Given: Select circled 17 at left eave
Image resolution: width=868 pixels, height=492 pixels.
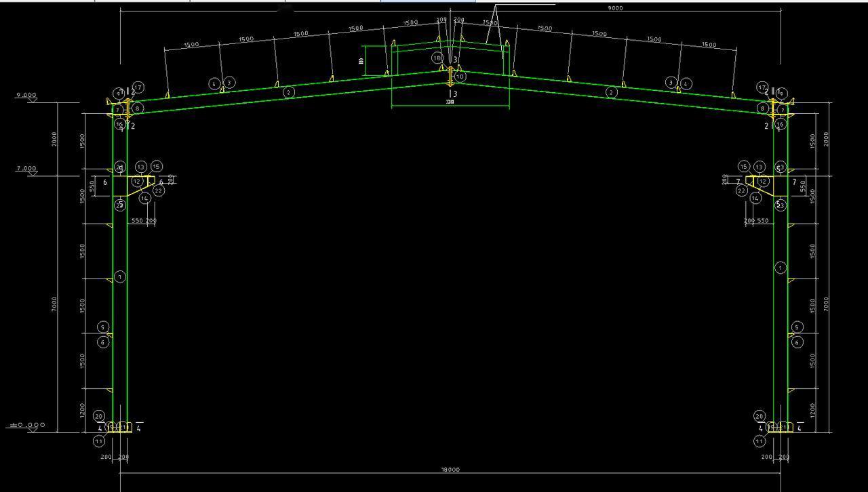Looking at the screenshot, I should pos(138,87).
